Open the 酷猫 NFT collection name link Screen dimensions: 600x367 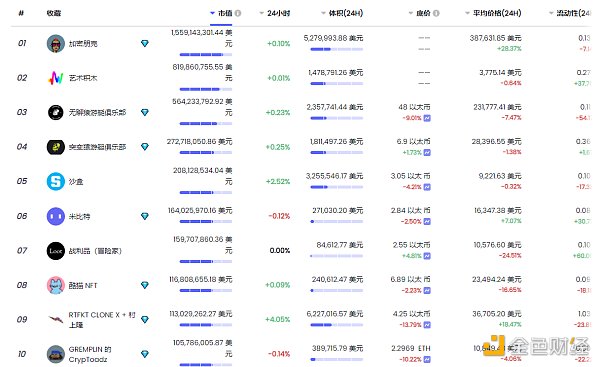pos(83,285)
